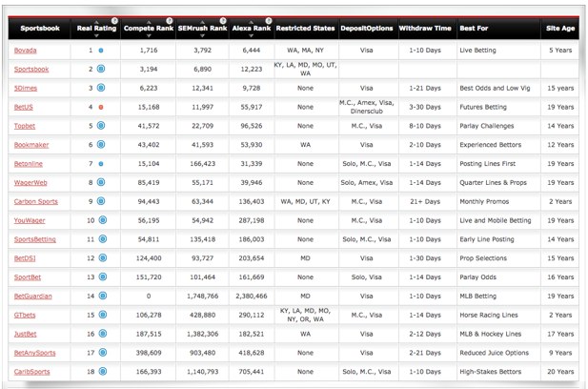This screenshot has height=389, width=588.
Task: Click the rating circle icon in WagerWeb row
Action: 101,182
